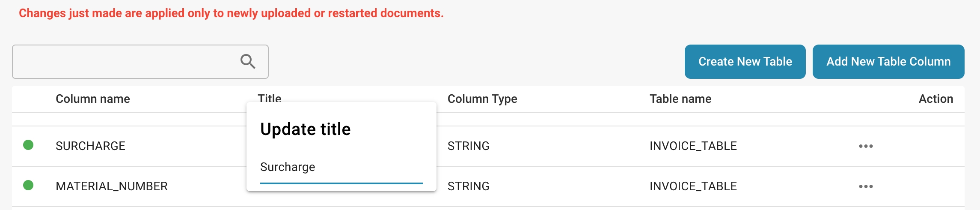The width and height of the screenshot is (980, 210).
Task: Open the action menu for the MATERIAL_NUMBER row
Action: point(866,186)
